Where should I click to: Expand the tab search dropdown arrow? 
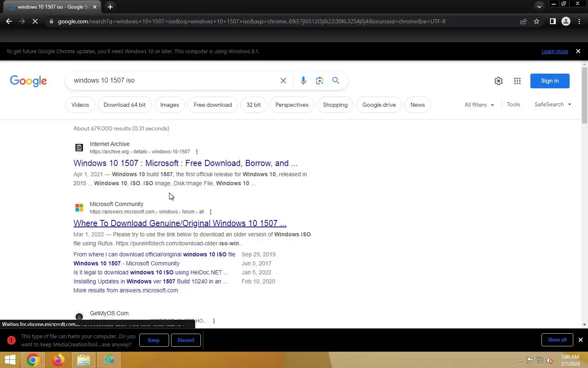pyautogui.click(x=539, y=7)
